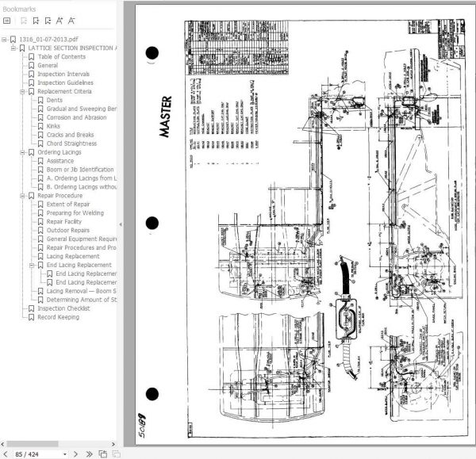Open Preparing for Welding bookmark
The height and width of the screenshot is (459, 476).
coord(75,213)
